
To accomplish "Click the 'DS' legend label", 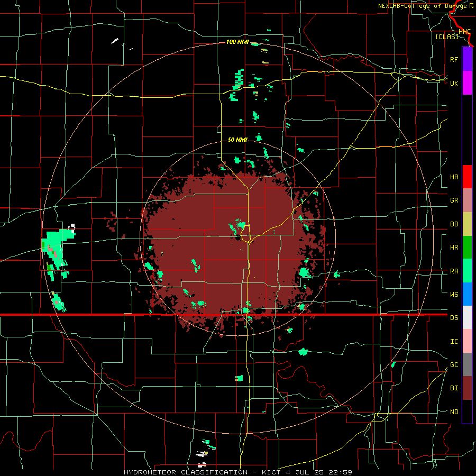I will point(454,318).
